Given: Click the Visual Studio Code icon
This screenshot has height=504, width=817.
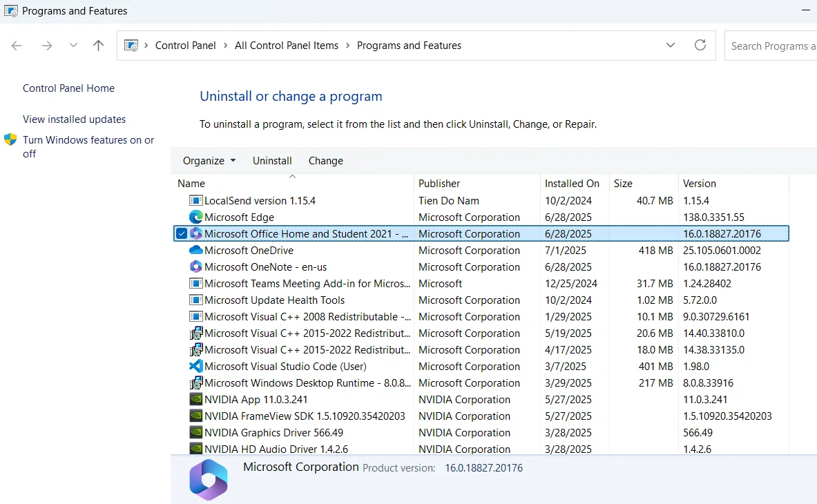Looking at the screenshot, I should click(x=196, y=366).
